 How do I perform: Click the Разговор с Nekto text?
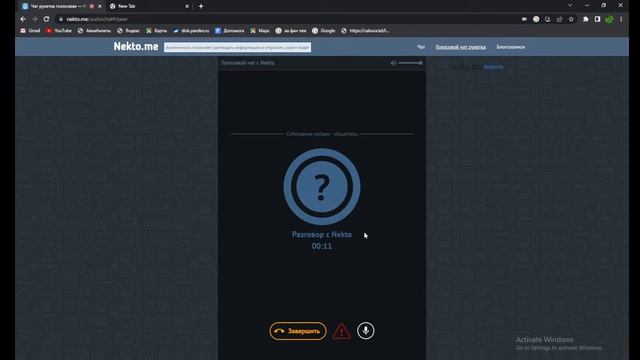click(322, 235)
